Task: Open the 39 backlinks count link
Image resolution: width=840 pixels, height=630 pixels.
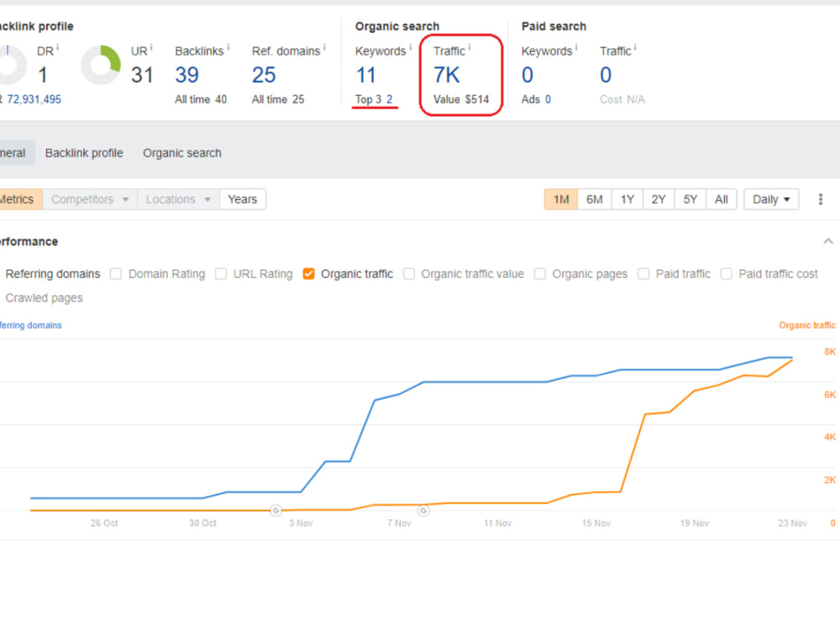Action: click(187, 75)
